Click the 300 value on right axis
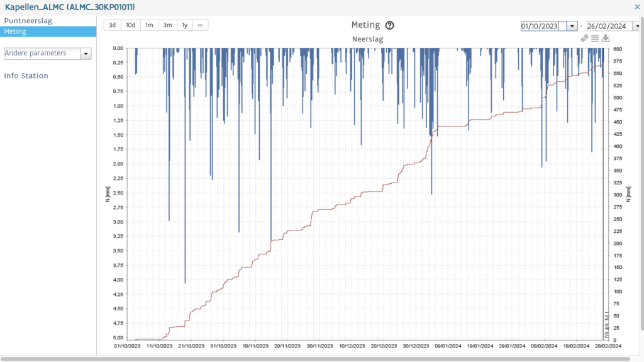The width and height of the screenshot is (644, 362). click(x=618, y=195)
